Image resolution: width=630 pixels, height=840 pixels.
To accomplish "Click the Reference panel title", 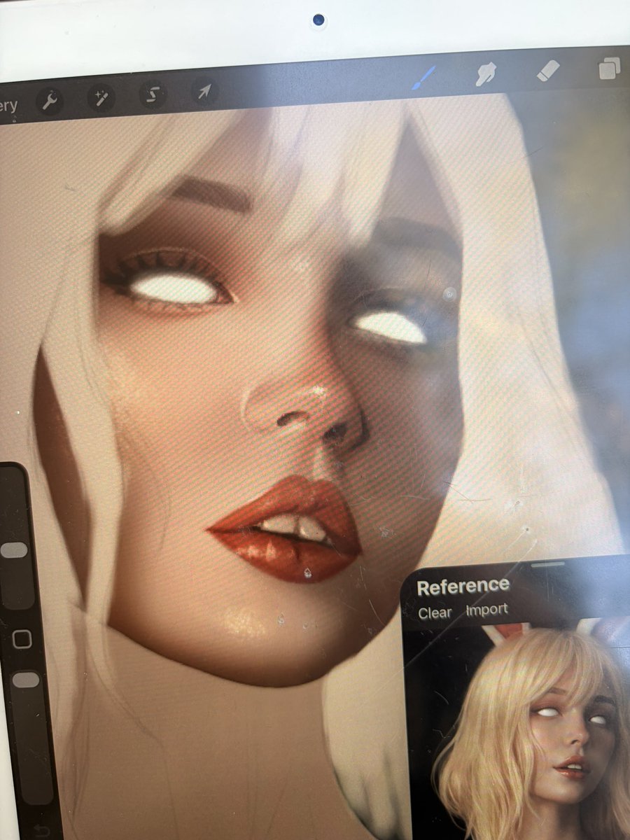I will [x=463, y=587].
